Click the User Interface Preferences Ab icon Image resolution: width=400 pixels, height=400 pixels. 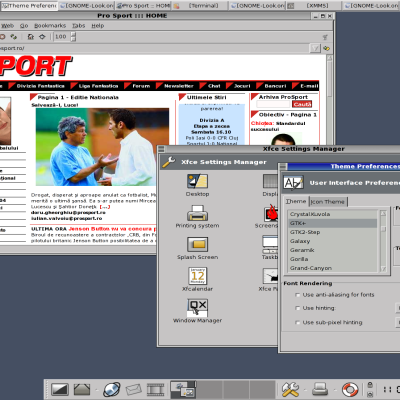tap(293, 183)
